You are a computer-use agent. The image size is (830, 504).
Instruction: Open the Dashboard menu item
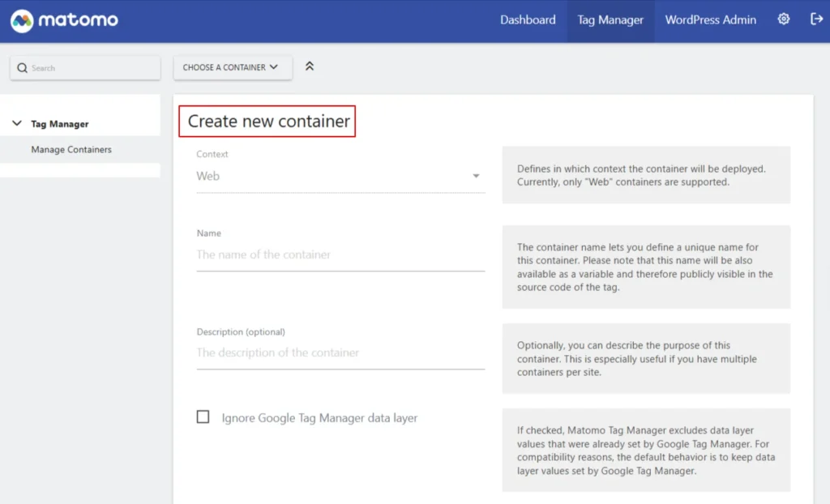528,20
